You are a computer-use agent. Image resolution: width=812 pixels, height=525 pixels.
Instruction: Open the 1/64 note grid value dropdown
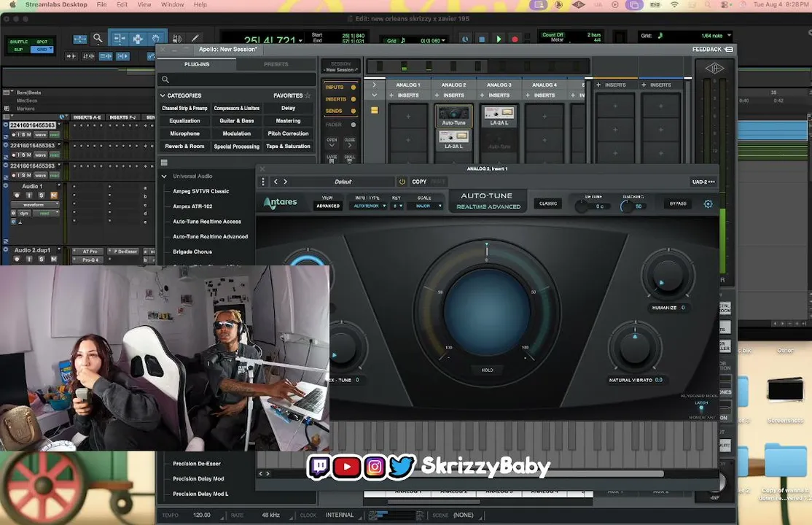[729, 36]
